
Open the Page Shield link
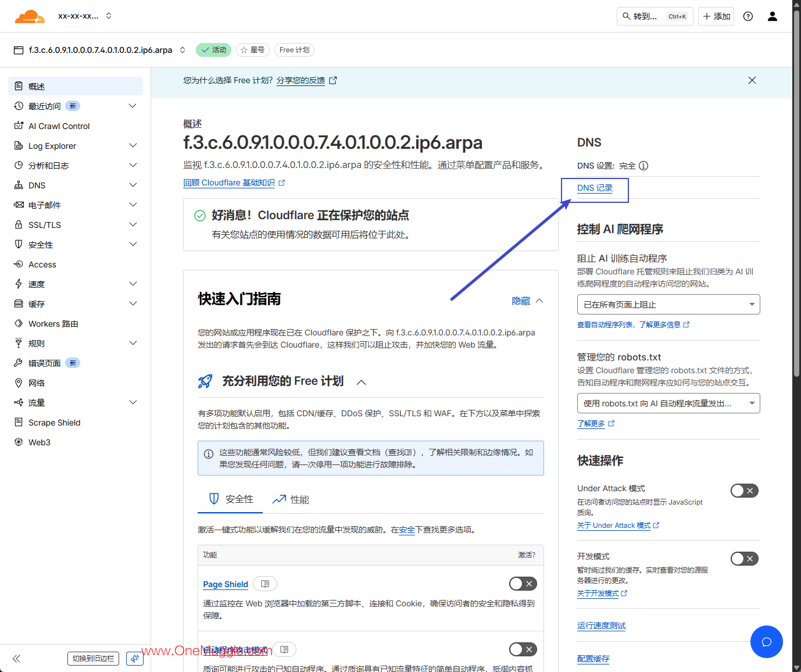[226, 584]
